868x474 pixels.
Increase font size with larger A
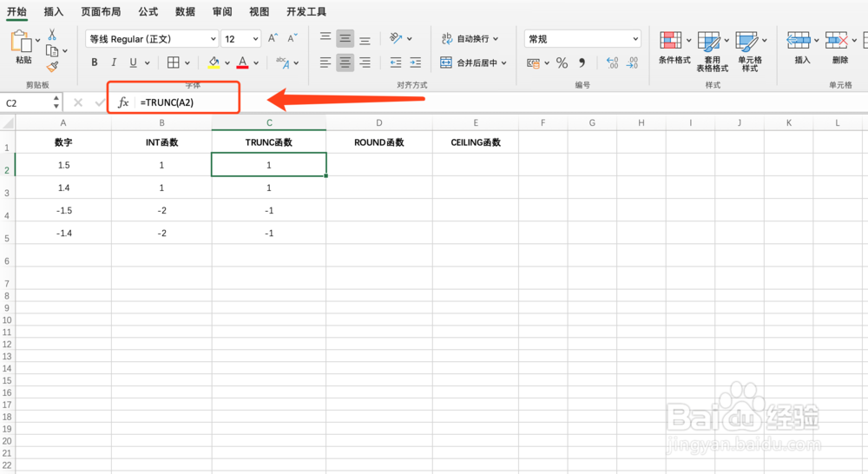pos(273,38)
